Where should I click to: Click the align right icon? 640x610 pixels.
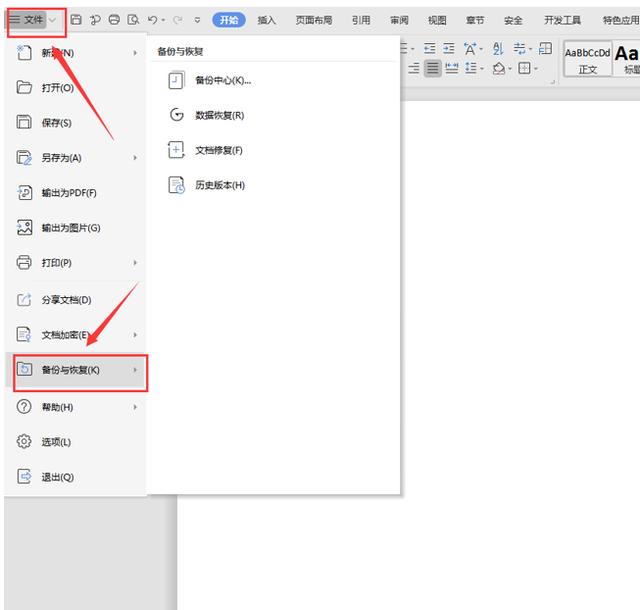point(414,68)
